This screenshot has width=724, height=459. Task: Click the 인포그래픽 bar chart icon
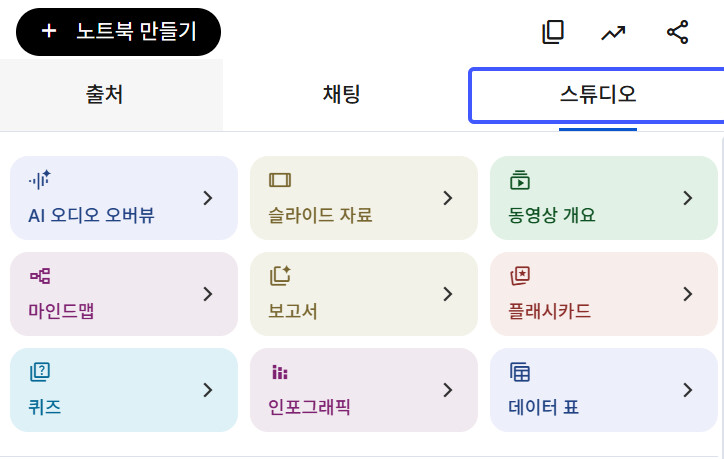pos(280,372)
